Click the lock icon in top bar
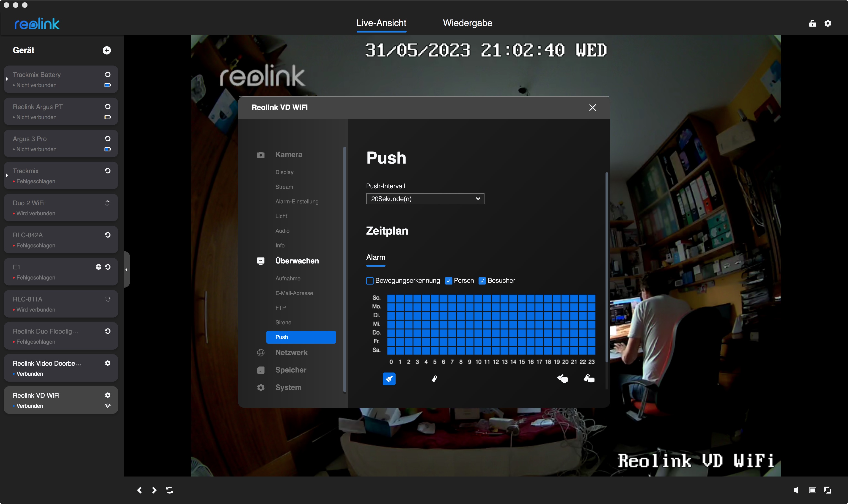Image resolution: width=848 pixels, height=504 pixels. (x=812, y=23)
